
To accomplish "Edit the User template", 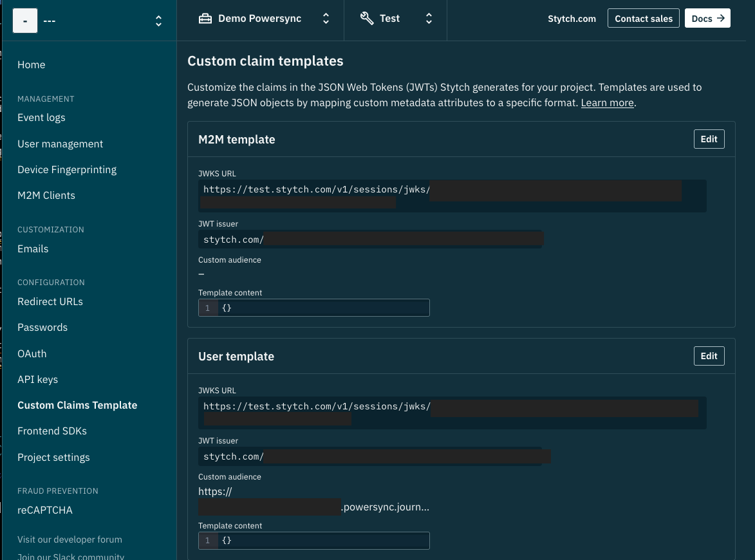I will point(709,356).
